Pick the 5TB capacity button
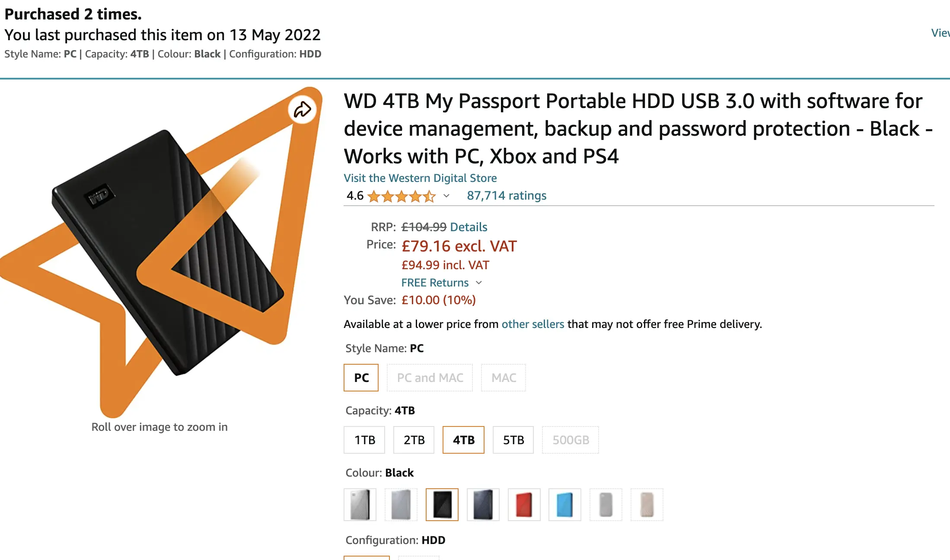Image resolution: width=950 pixels, height=560 pixels. 513,440
